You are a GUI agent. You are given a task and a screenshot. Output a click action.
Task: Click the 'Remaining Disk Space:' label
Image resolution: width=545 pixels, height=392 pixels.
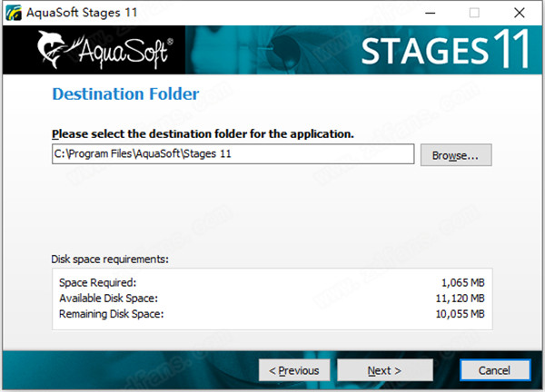[x=111, y=314]
